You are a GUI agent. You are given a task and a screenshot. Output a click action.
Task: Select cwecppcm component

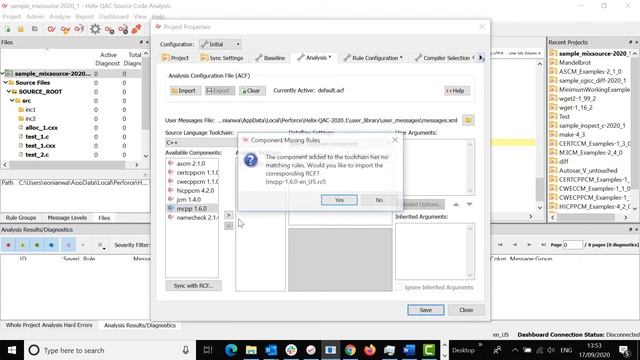[x=193, y=181]
